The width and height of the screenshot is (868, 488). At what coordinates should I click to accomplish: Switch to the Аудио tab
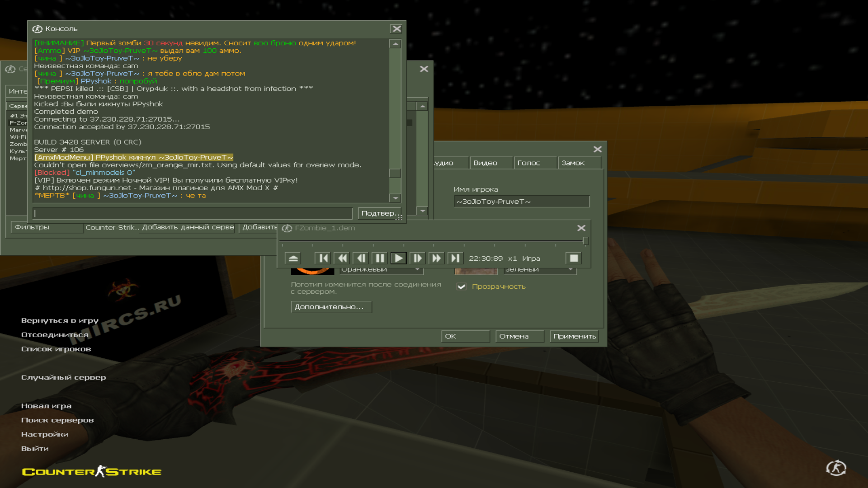[x=450, y=163]
